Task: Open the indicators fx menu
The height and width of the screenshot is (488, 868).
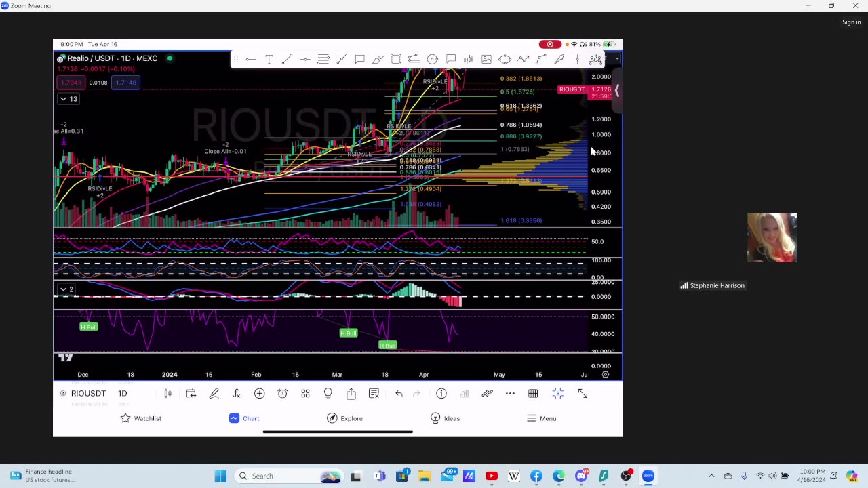Action: (237, 394)
